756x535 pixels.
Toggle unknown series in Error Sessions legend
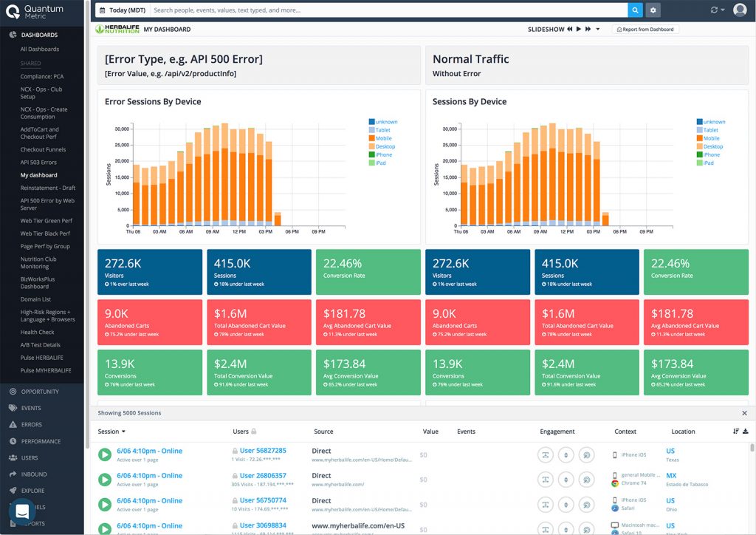point(383,122)
